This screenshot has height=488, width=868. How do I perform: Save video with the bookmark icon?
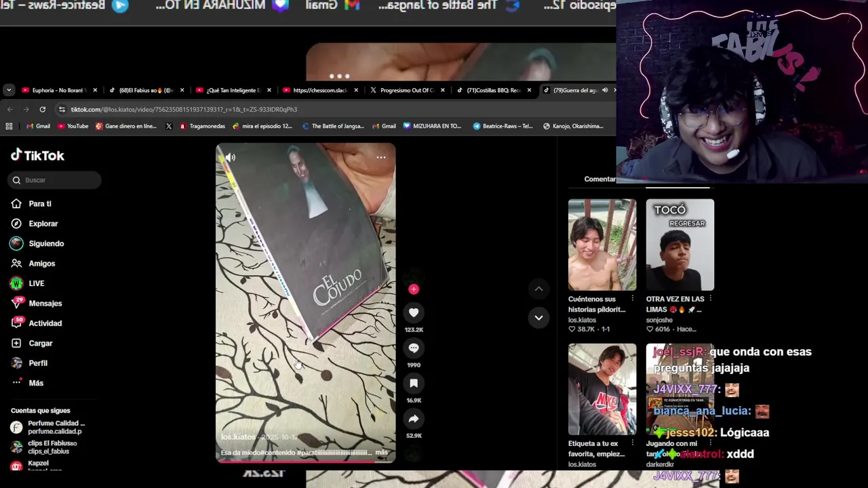(x=414, y=383)
